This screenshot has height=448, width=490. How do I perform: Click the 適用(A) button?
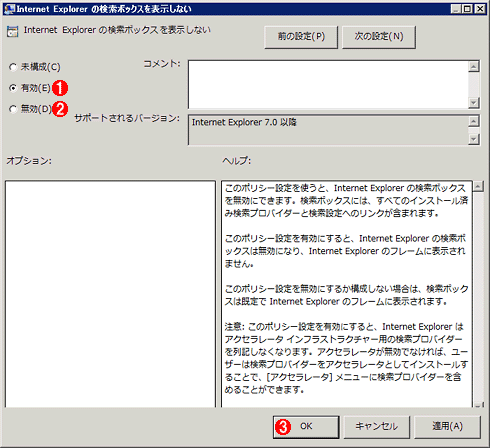pyautogui.click(x=447, y=427)
